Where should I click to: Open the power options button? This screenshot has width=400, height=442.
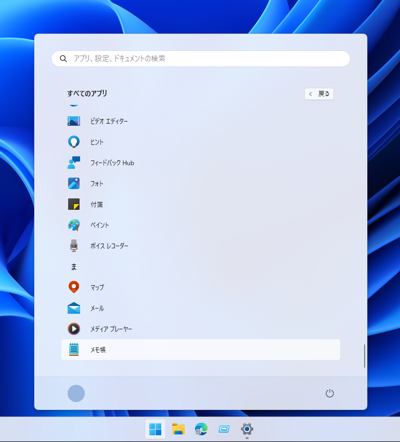pos(329,393)
